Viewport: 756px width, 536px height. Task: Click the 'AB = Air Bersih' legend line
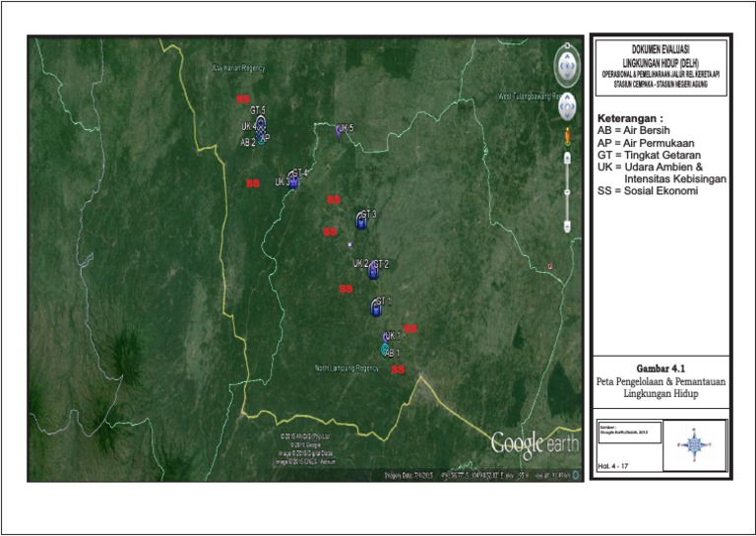(634, 130)
